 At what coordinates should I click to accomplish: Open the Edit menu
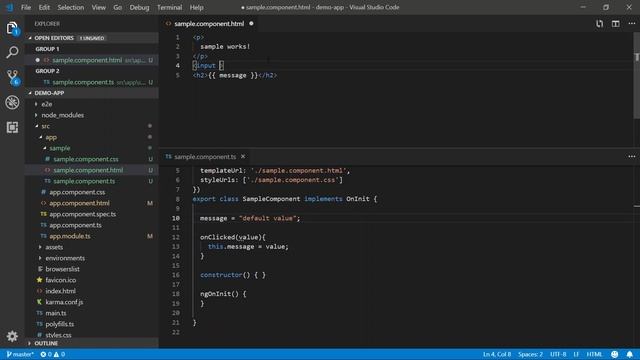tap(44, 7)
